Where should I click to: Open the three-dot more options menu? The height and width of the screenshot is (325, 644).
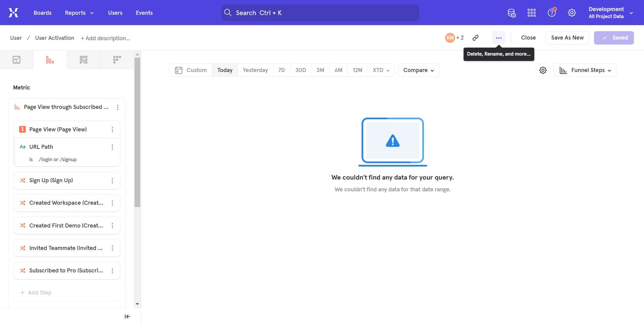tap(498, 38)
